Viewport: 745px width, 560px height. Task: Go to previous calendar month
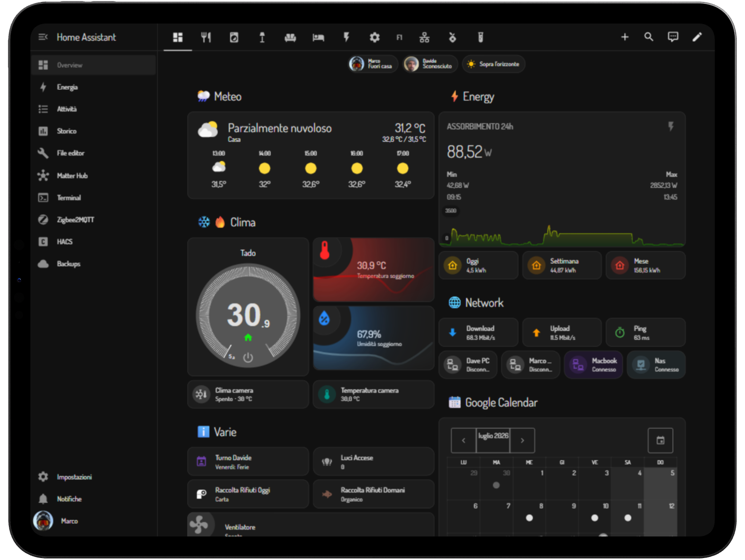(x=463, y=440)
